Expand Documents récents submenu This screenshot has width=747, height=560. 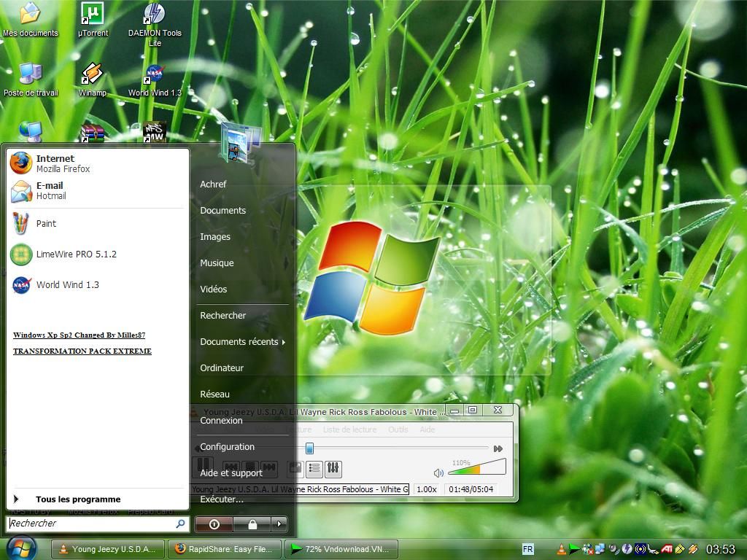tap(242, 341)
